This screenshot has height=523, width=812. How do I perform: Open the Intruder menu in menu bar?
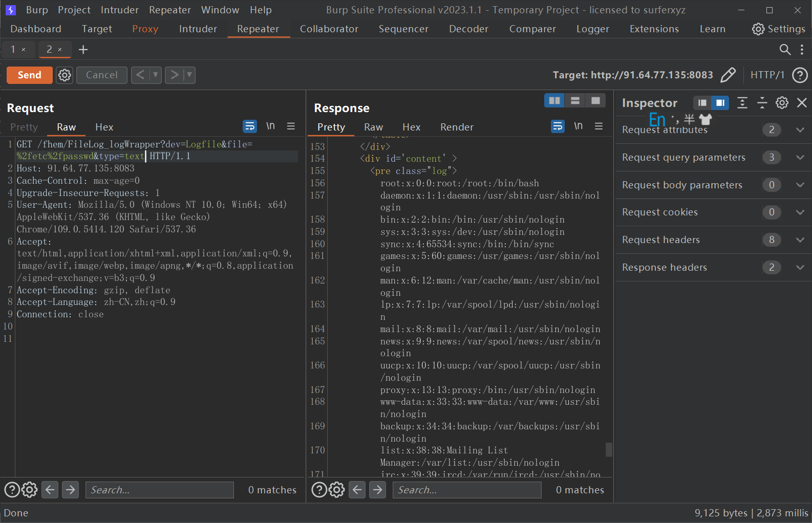(x=120, y=10)
